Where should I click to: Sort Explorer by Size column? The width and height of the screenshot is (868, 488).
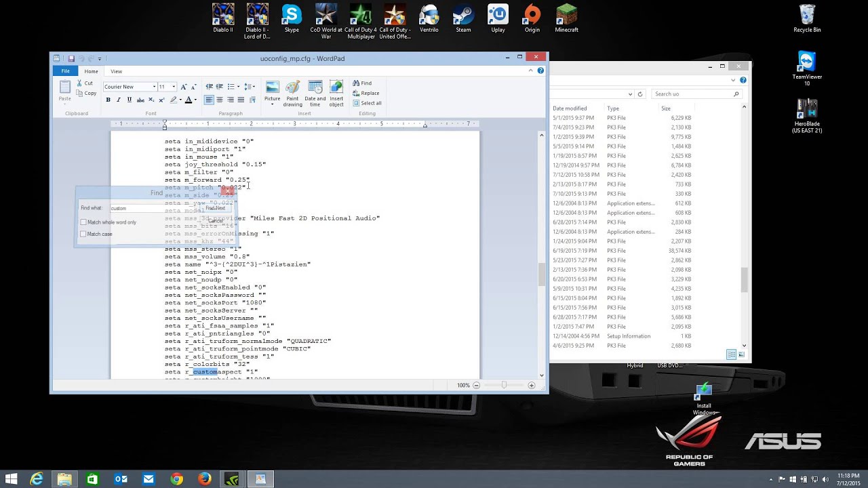click(x=666, y=108)
